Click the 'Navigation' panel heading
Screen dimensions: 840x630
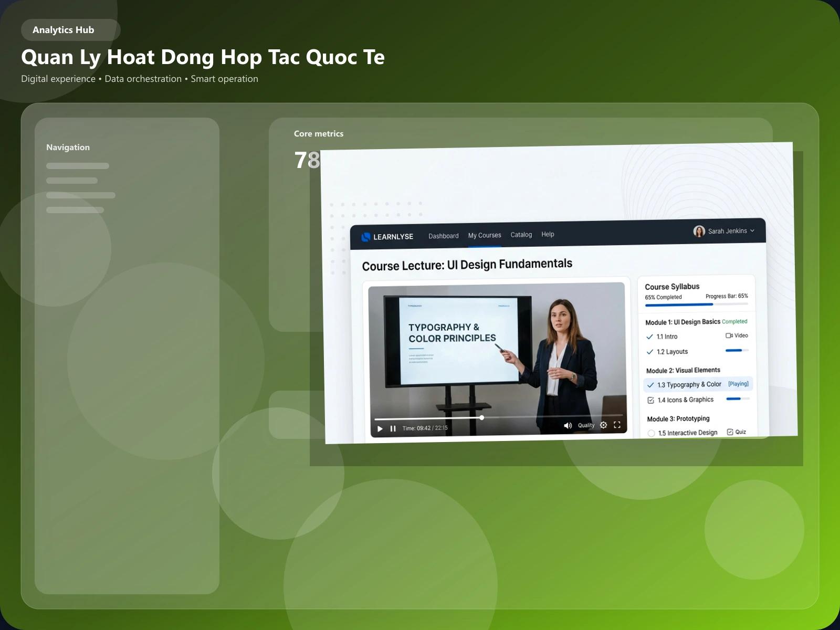[x=68, y=148]
